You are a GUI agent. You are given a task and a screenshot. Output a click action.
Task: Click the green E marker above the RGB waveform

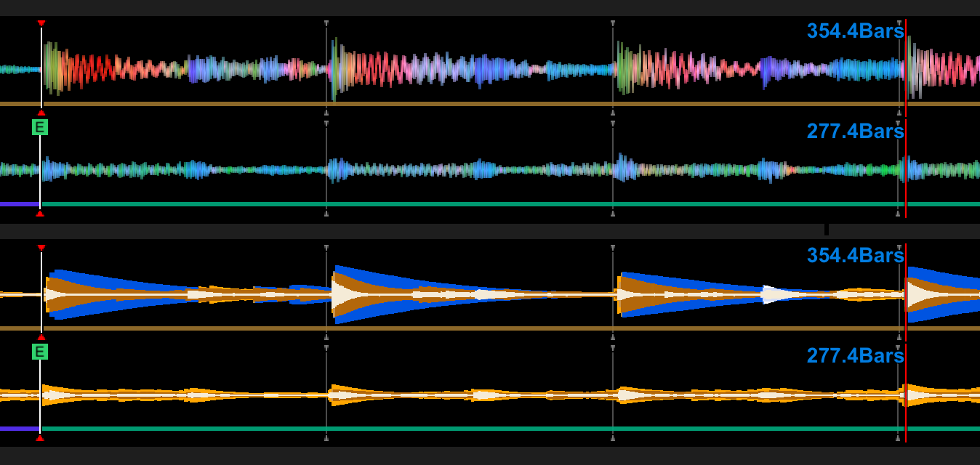[x=40, y=127]
